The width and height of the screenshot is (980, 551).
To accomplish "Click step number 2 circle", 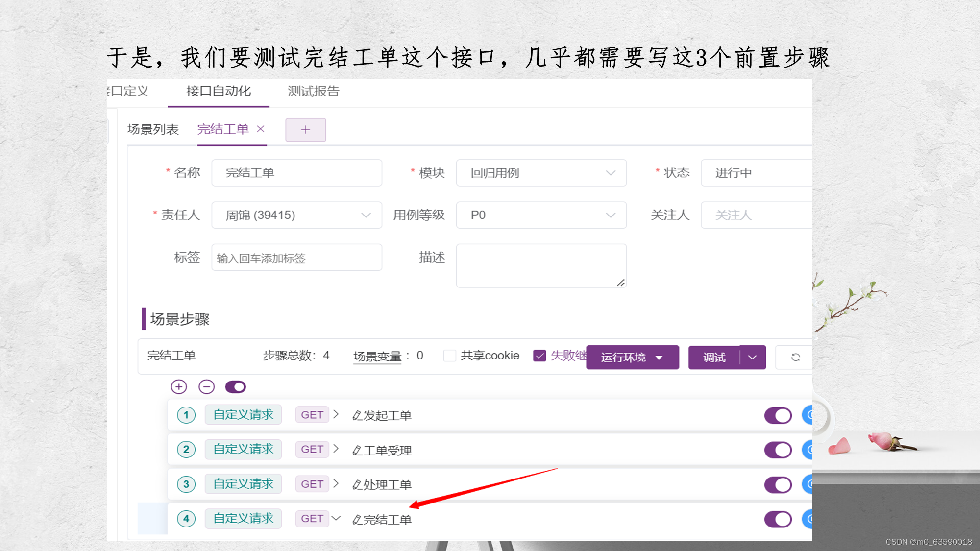I will [186, 450].
